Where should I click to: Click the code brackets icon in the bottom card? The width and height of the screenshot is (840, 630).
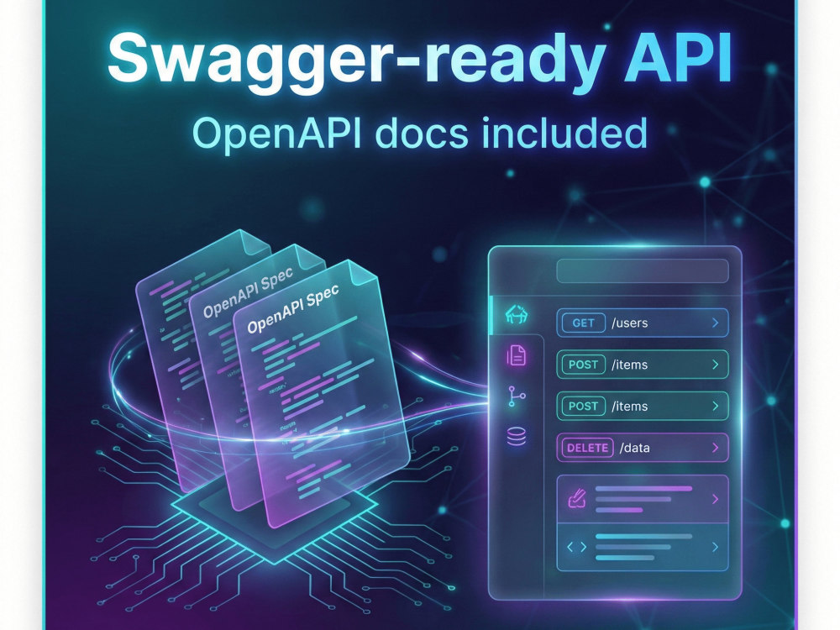click(x=576, y=547)
